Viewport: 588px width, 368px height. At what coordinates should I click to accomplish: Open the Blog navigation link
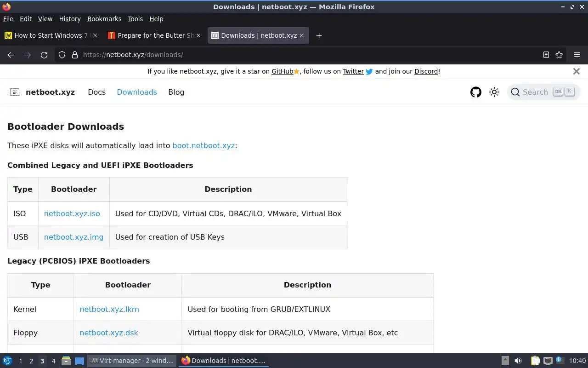[x=176, y=92]
